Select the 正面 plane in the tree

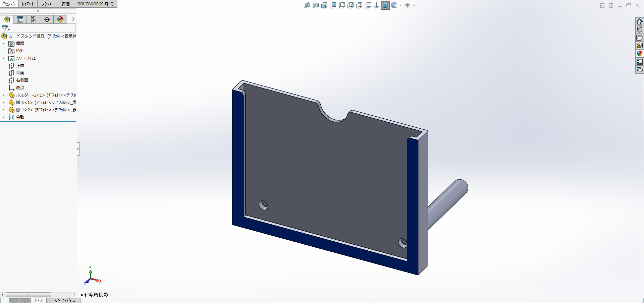20,66
